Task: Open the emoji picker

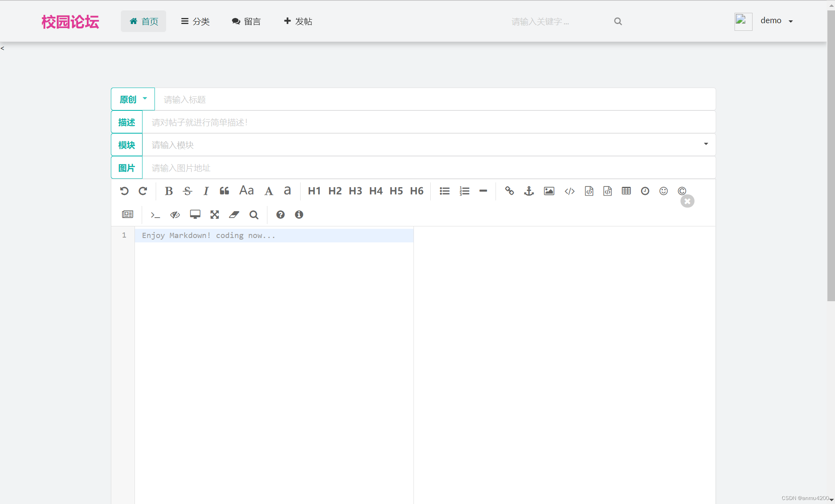Action: tap(664, 191)
